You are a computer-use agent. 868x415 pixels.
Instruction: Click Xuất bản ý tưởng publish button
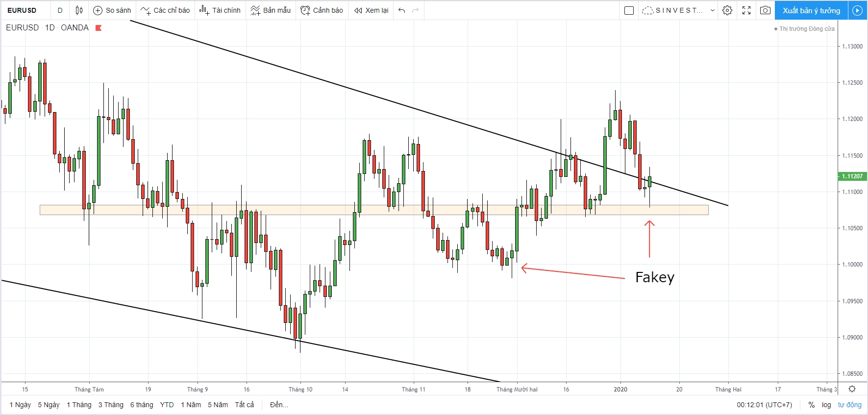811,10
